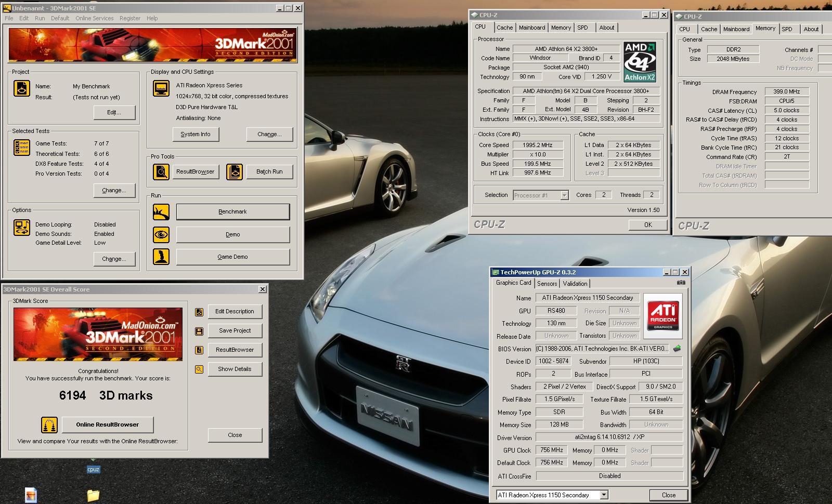Click the Options demo settings icon
This screenshot has width=832, height=504.
(x=22, y=227)
